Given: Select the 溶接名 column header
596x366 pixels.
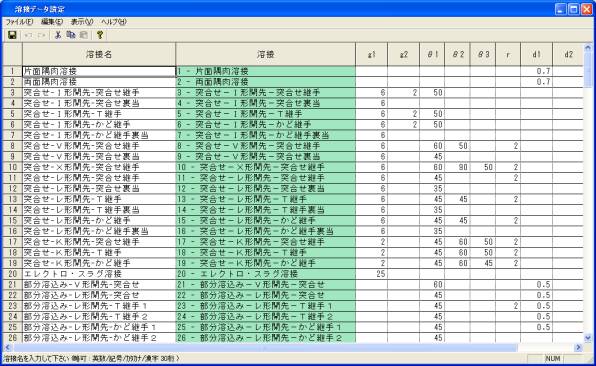Looking at the screenshot, I should [x=99, y=54].
